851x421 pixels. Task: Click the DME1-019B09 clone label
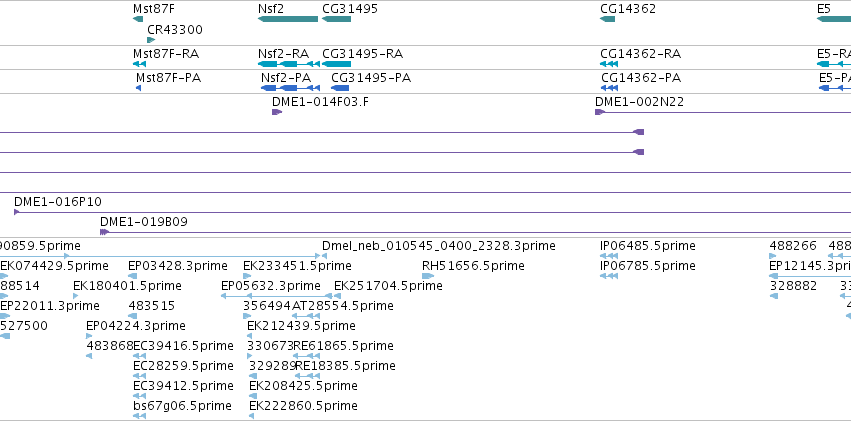pos(144,222)
